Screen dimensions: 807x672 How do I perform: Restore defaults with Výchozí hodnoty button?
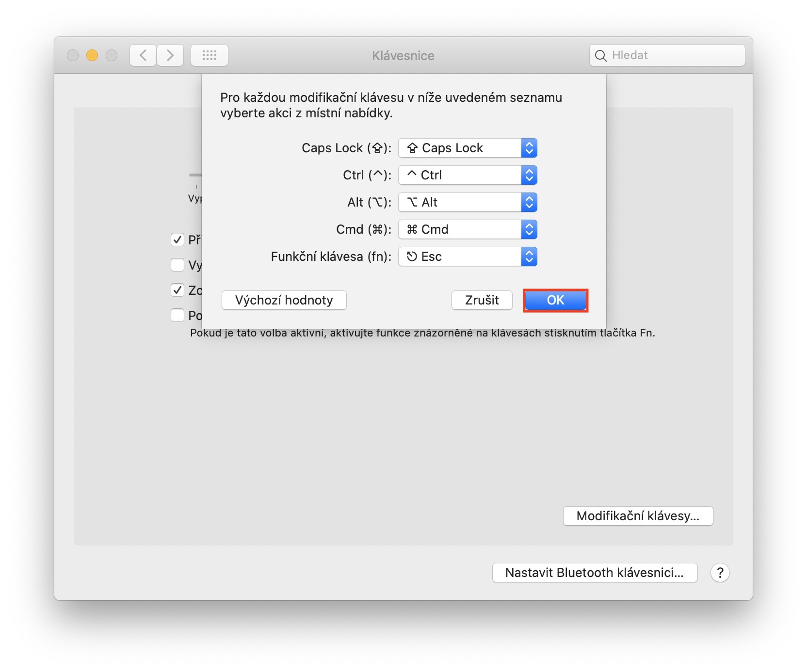tap(284, 300)
